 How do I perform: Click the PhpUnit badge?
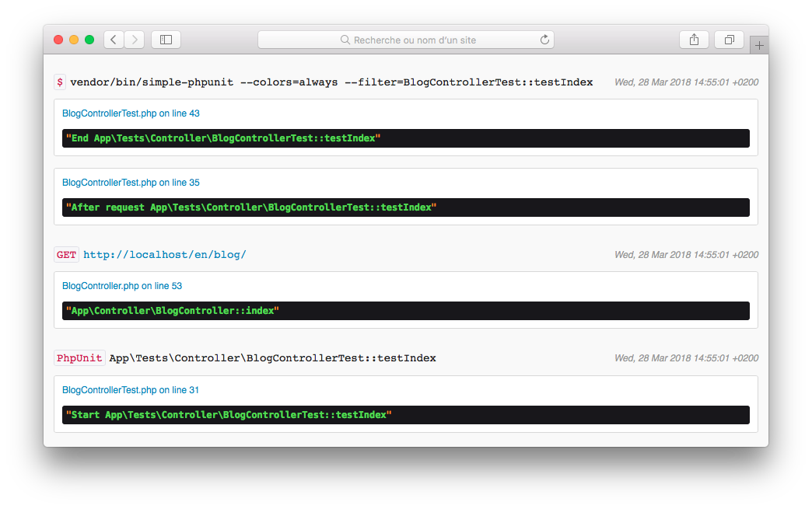click(79, 358)
